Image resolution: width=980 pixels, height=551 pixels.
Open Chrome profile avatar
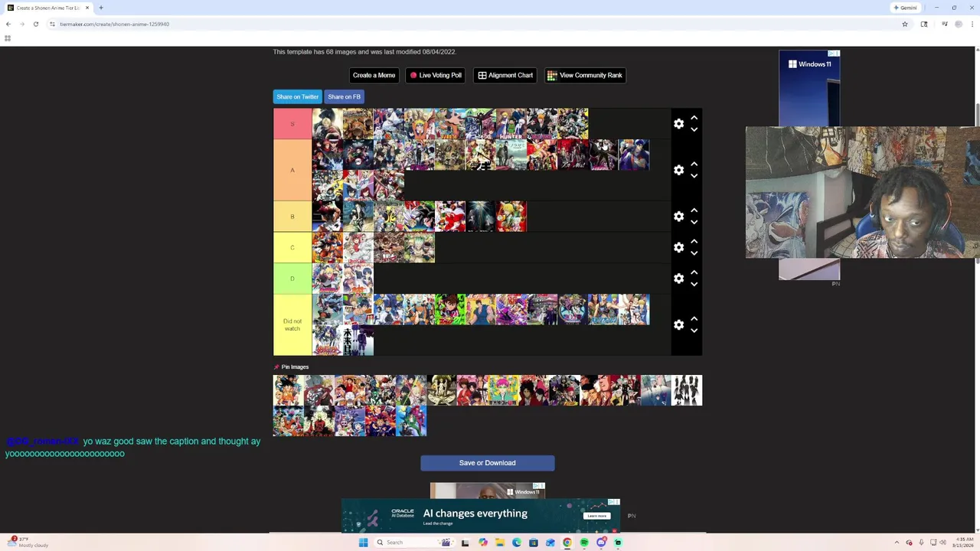(959, 24)
